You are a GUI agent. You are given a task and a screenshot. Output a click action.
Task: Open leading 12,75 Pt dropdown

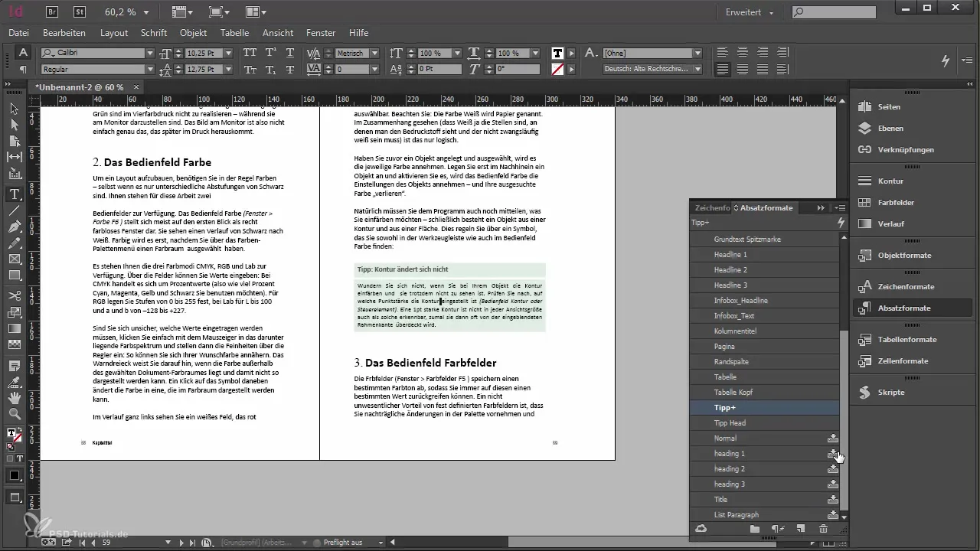pyautogui.click(x=230, y=69)
